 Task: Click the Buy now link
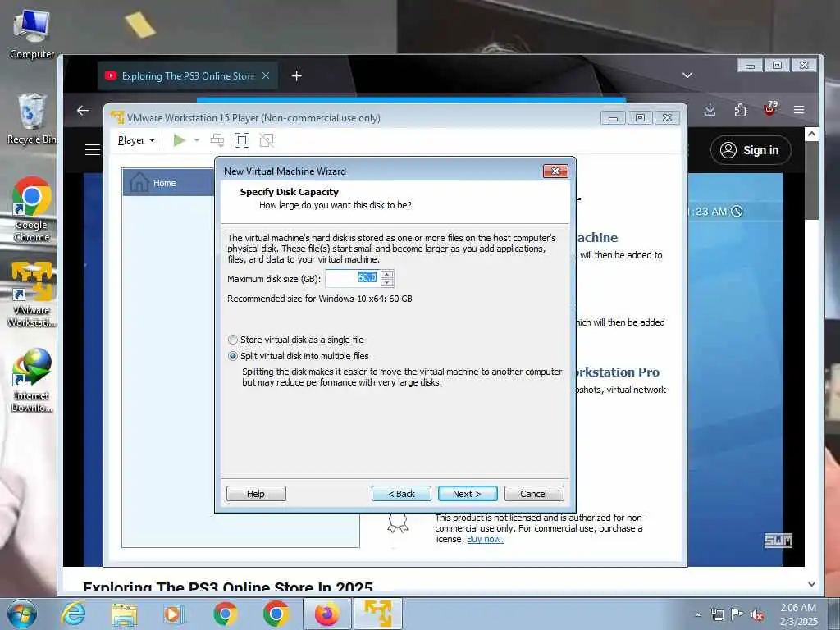485,539
